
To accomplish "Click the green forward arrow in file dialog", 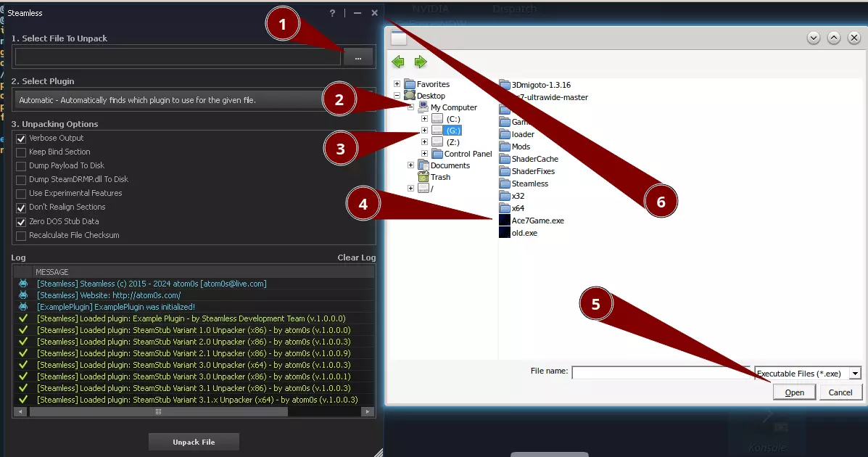I will 421,62.
